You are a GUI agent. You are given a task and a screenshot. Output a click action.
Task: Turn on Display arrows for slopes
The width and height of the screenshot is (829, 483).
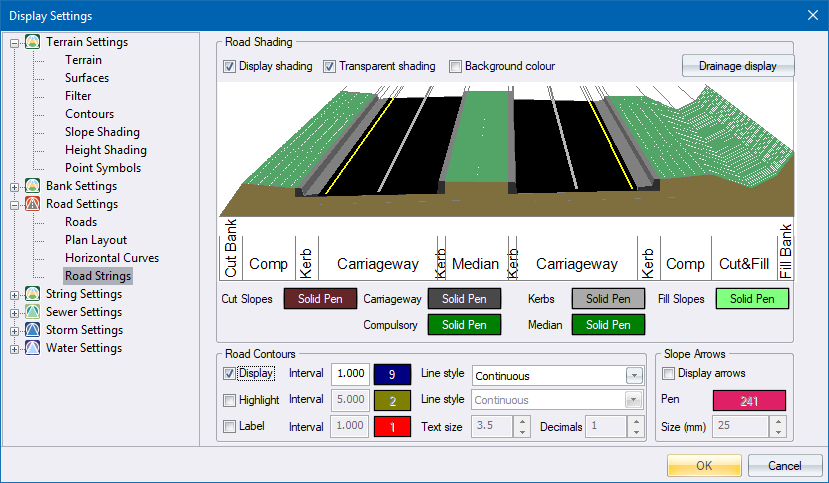pos(668,374)
